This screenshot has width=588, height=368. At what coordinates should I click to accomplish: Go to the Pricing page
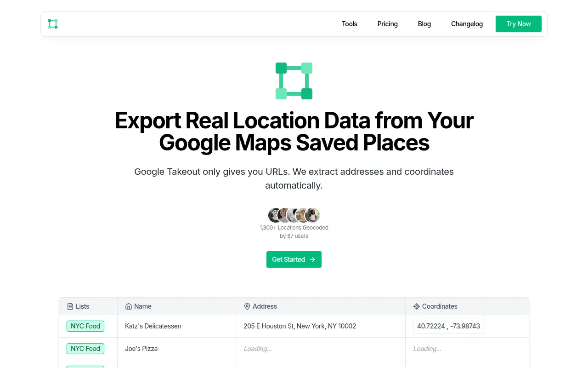[x=388, y=24]
